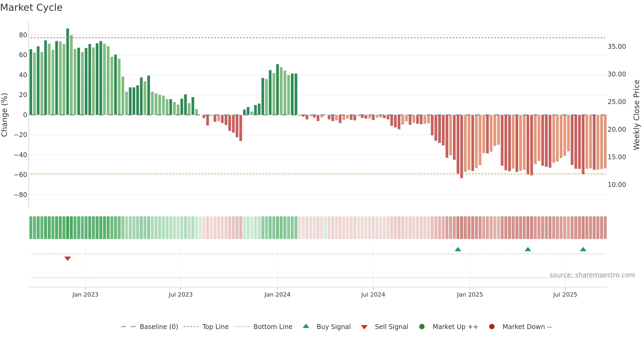Click the Jul 2023 x-axis label
644x362 pixels.
coord(181,295)
